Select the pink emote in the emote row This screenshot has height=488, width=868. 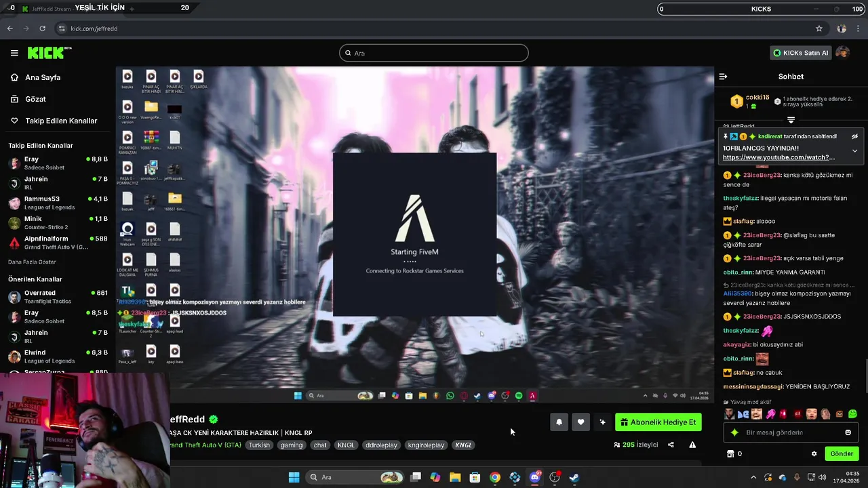770,414
